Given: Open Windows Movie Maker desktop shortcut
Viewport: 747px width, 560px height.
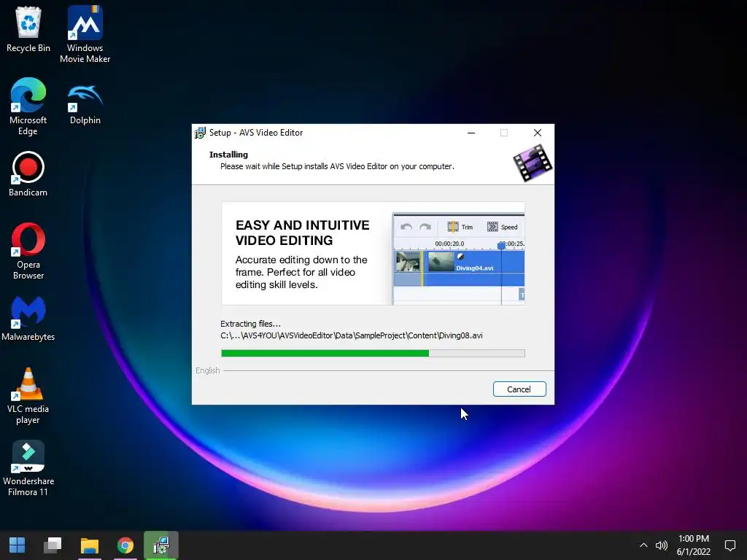Looking at the screenshot, I should 85,34.
